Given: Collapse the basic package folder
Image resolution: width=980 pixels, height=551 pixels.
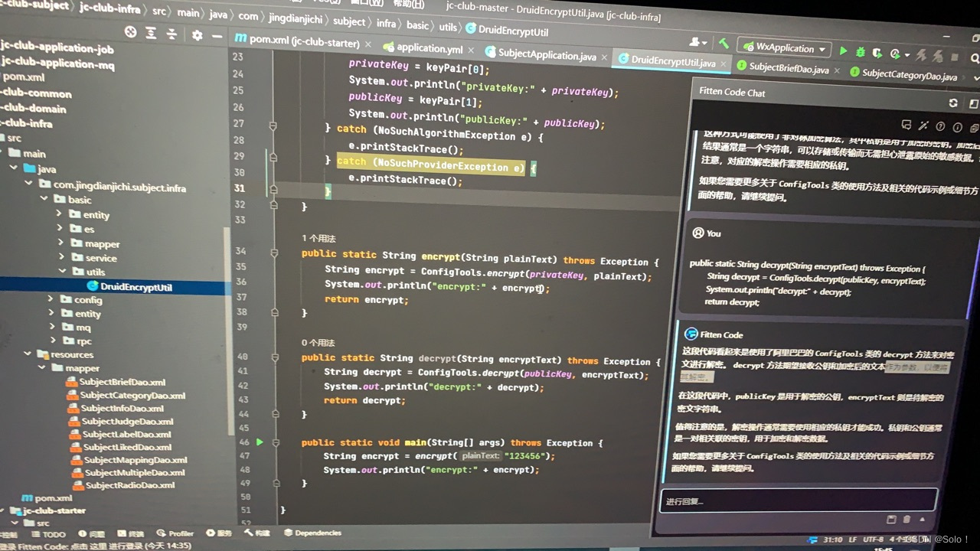Looking at the screenshot, I should [x=44, y=199].
